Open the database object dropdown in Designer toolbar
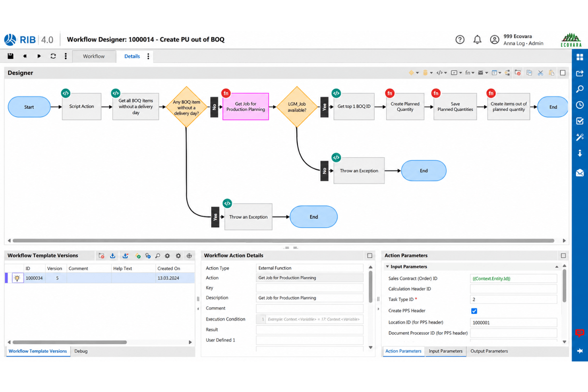The width and height of the screenshot is (588, 392). [427, 73]
